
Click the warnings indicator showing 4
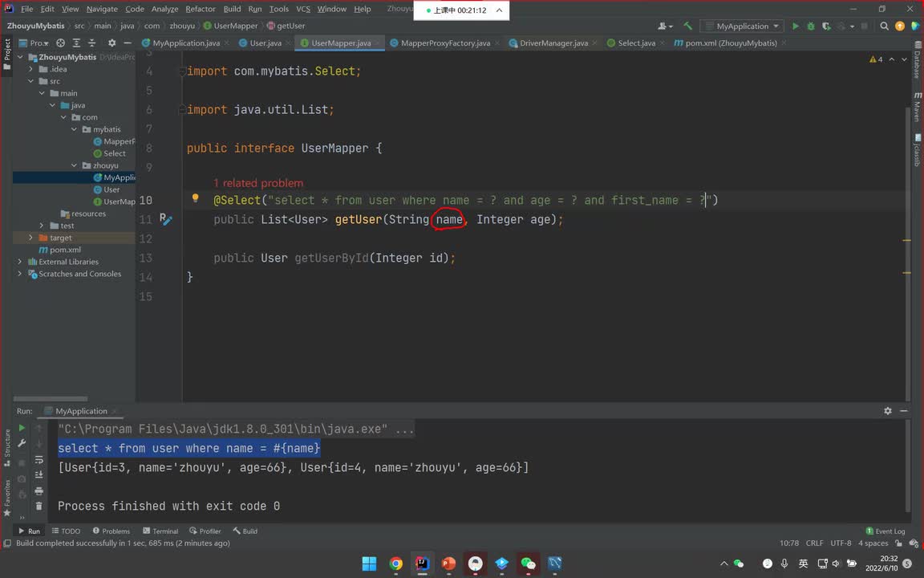[876, 59]
